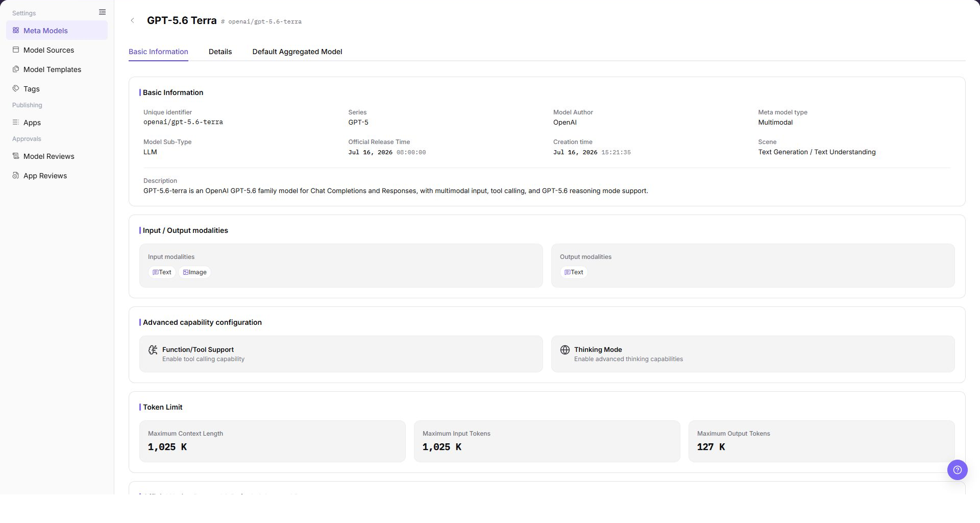The width and height of the screenshot is (980, 523).
Task: Click the Model Sources sidebar icon
Action: [16, 50]
